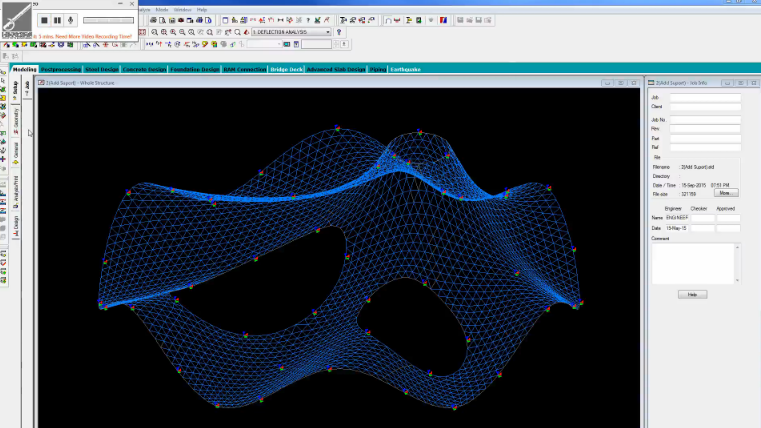Click inside the Comment text box
Viewport: 761px width, 428px height.
[695, 263]
